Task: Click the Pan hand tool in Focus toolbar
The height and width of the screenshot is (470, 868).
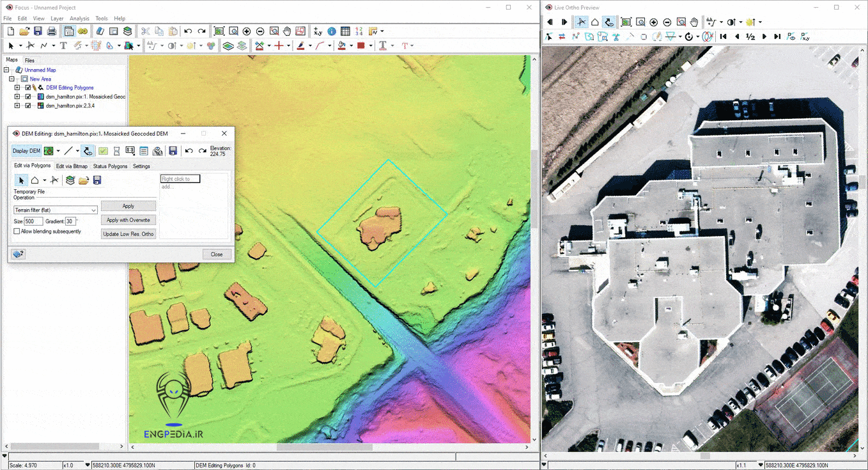Action: pos(287,31)
